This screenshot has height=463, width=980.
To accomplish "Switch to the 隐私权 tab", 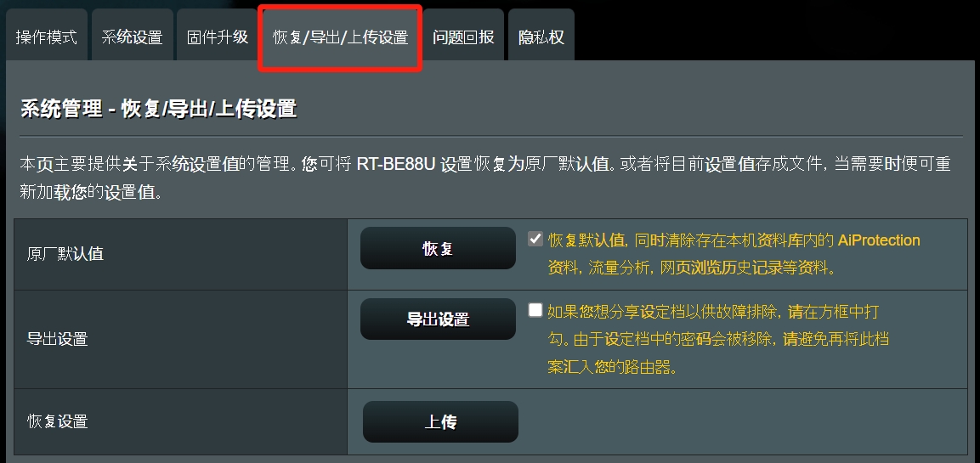I will pos(541,37).
